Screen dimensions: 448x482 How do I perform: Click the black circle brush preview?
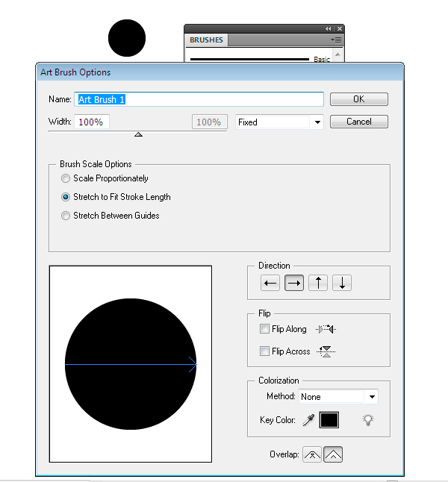131,364
